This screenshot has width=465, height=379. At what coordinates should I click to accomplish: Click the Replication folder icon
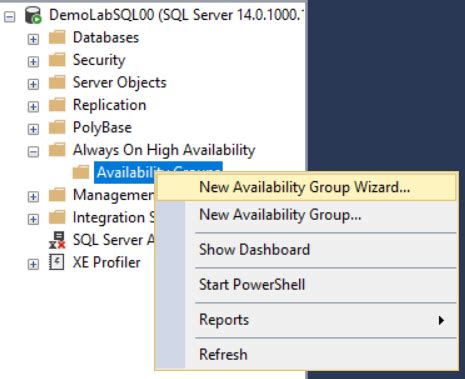(x=57, y=105)
